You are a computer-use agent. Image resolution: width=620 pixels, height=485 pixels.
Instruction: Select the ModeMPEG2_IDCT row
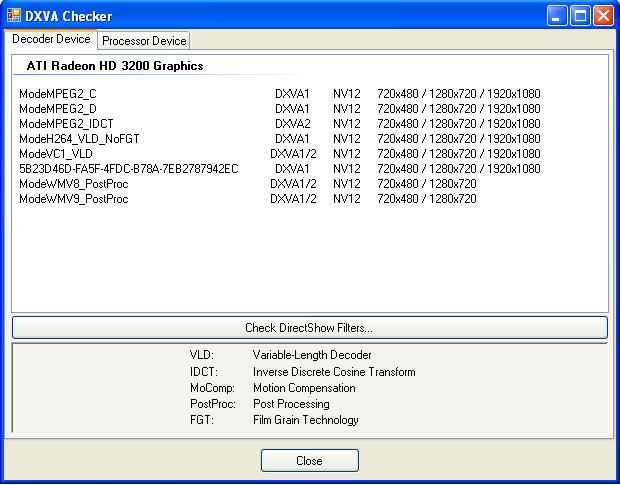(x=280, y=124)
